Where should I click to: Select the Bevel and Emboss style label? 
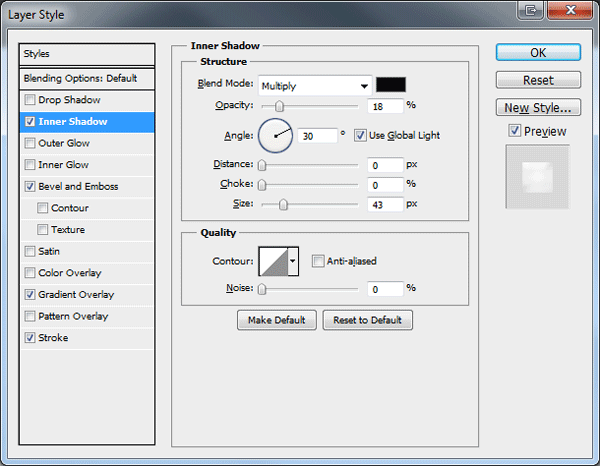click(78, 186)
